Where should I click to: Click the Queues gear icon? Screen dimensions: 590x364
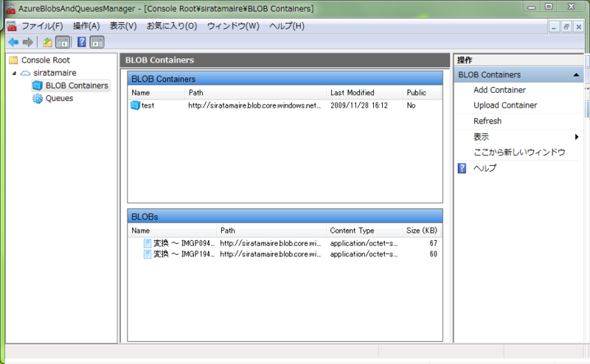tap(38, 99)
